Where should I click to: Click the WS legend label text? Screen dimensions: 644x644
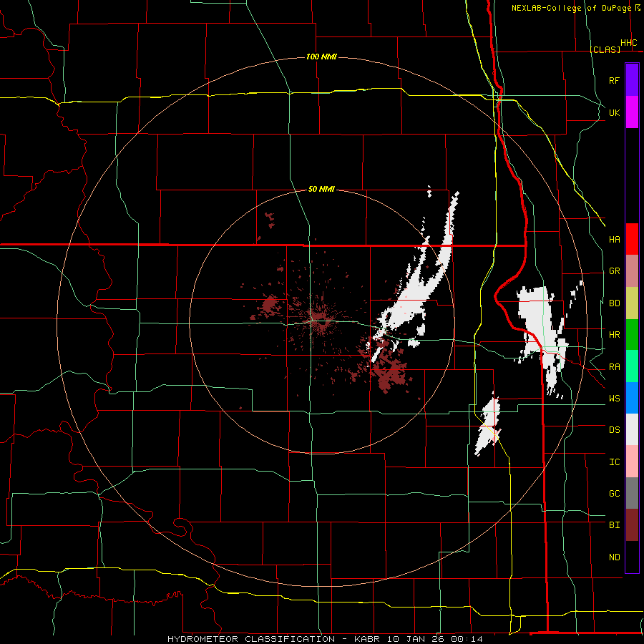[614, 398]
